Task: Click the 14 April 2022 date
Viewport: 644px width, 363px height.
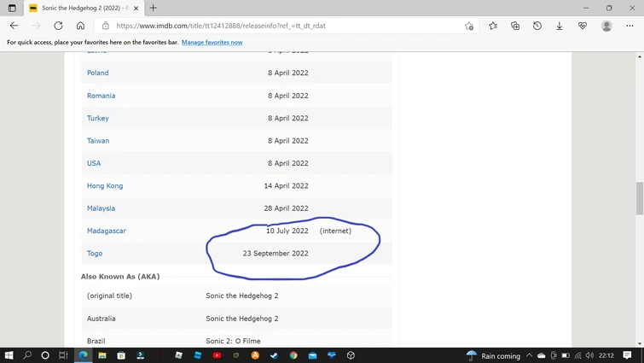Action: [287, 186]
